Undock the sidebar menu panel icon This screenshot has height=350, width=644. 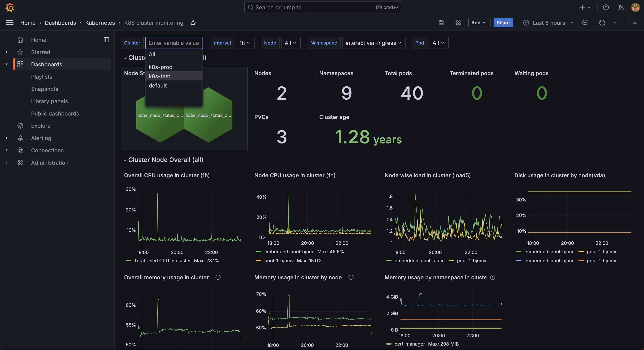tap(106, 40)
